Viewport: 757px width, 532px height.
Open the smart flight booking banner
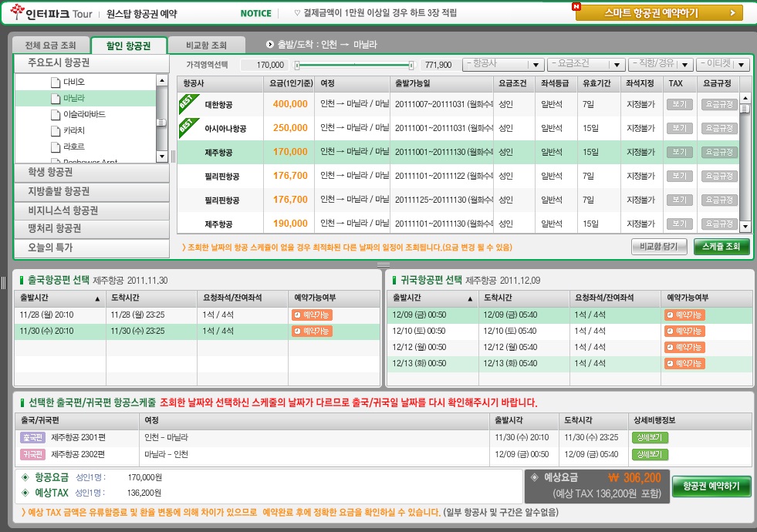(x=659, y=13)
